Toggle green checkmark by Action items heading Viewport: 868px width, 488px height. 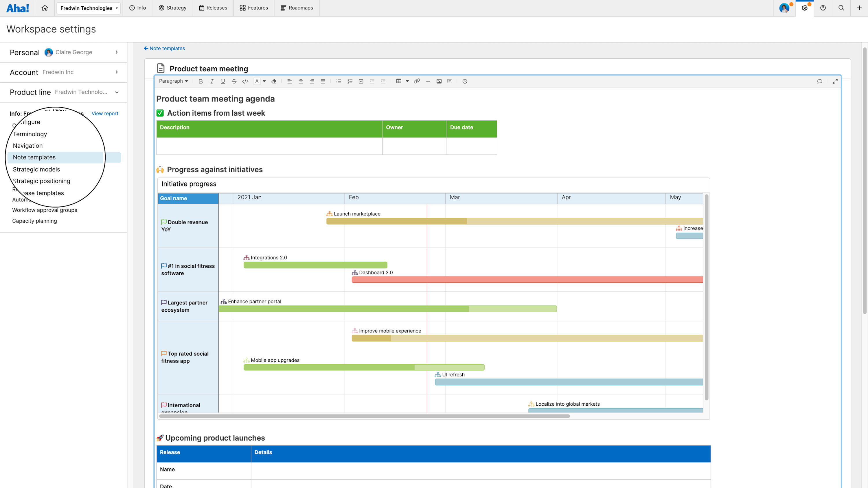(160, 113)
